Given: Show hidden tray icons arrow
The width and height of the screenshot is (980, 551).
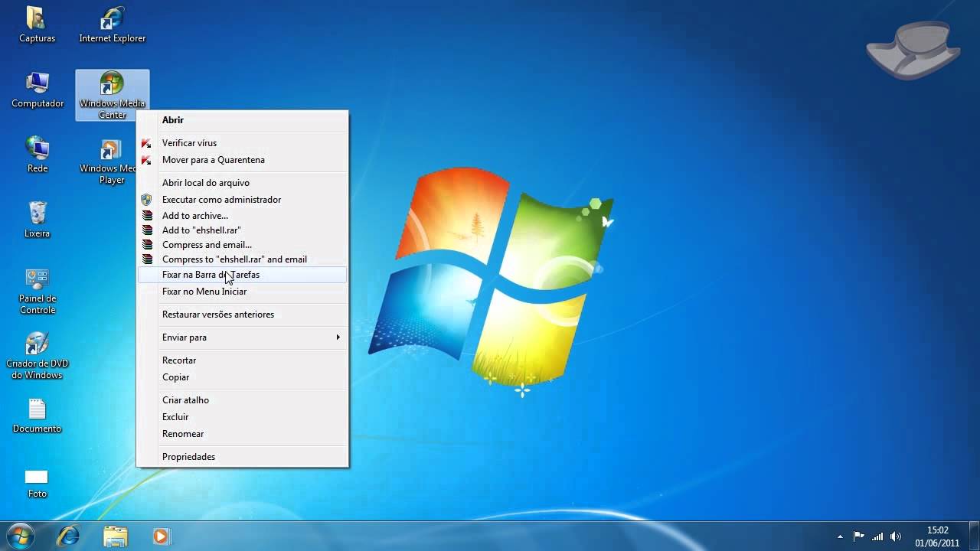Looking at the screenshot, I should click(840, 536).
